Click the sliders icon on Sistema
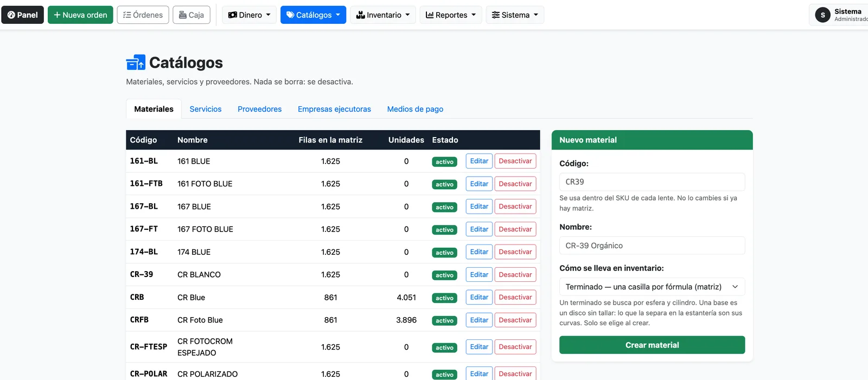This screenshot has height=380, width=868. click(x=496, y=15)
